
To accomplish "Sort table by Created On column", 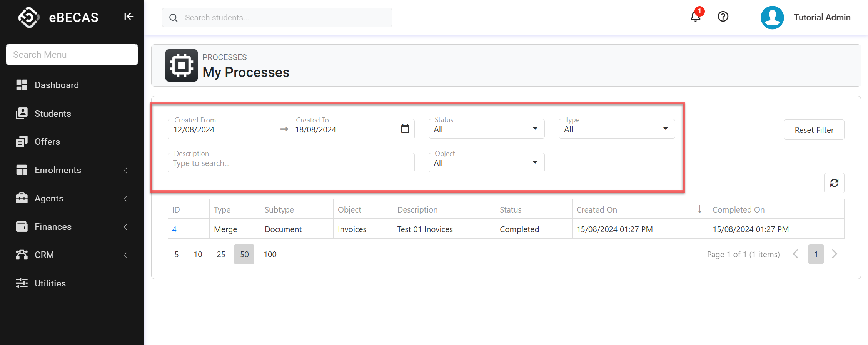I will click(596, 209).
